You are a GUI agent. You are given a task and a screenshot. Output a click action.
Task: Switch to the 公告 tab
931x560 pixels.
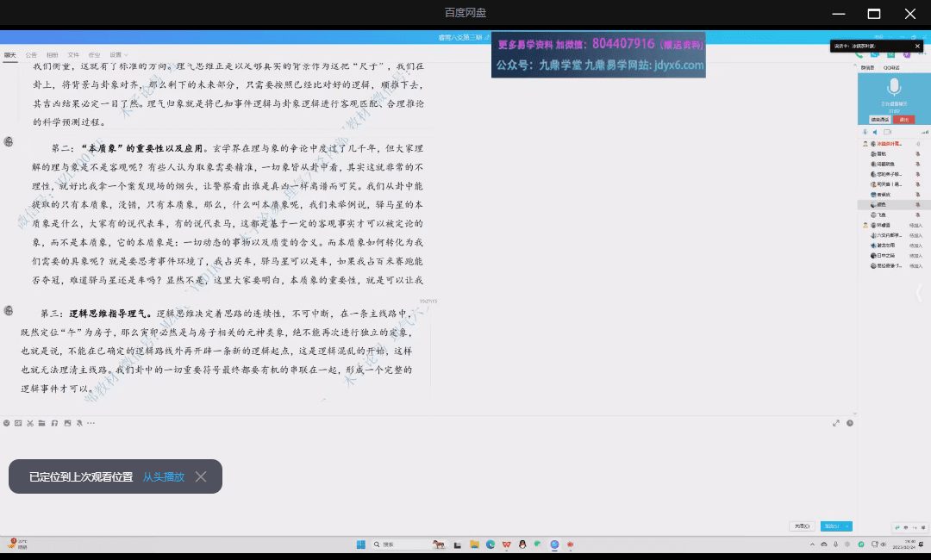click(31, 54)
